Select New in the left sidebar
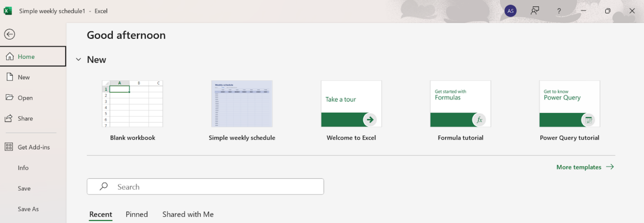644x223 pixels. 33,77
